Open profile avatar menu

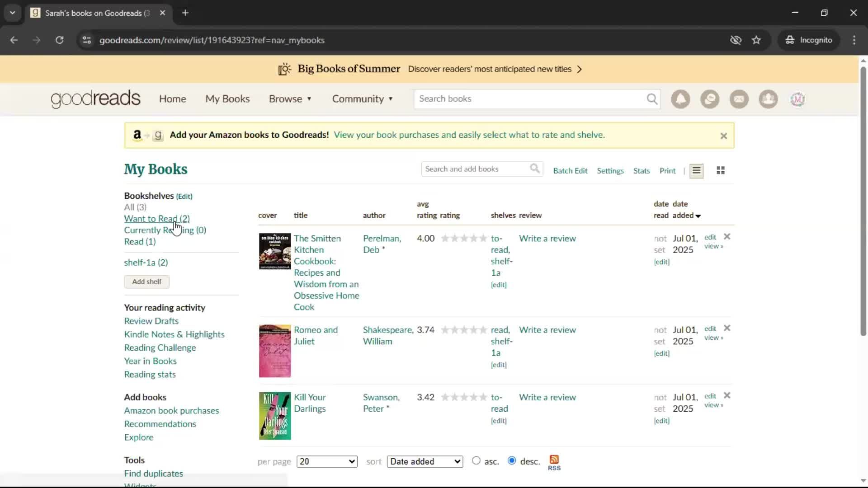pyautogui.click(x=797, y=99)
